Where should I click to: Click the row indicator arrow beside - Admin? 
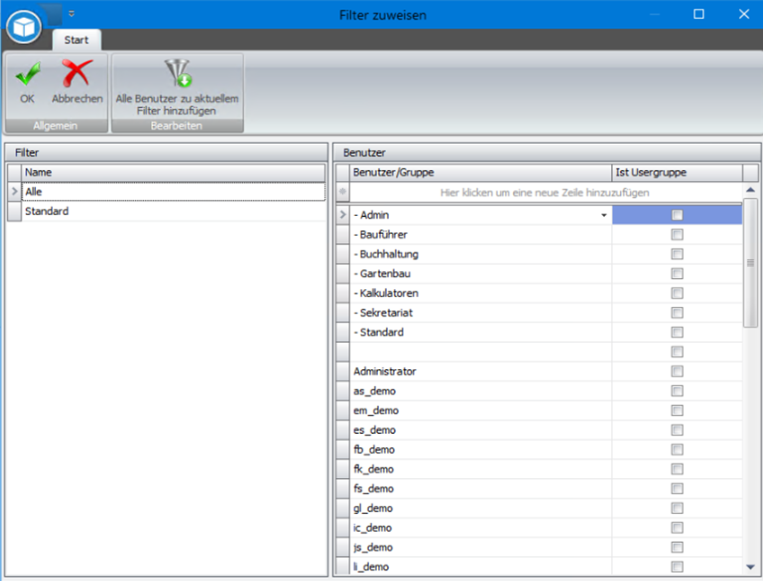pos(343,215)
